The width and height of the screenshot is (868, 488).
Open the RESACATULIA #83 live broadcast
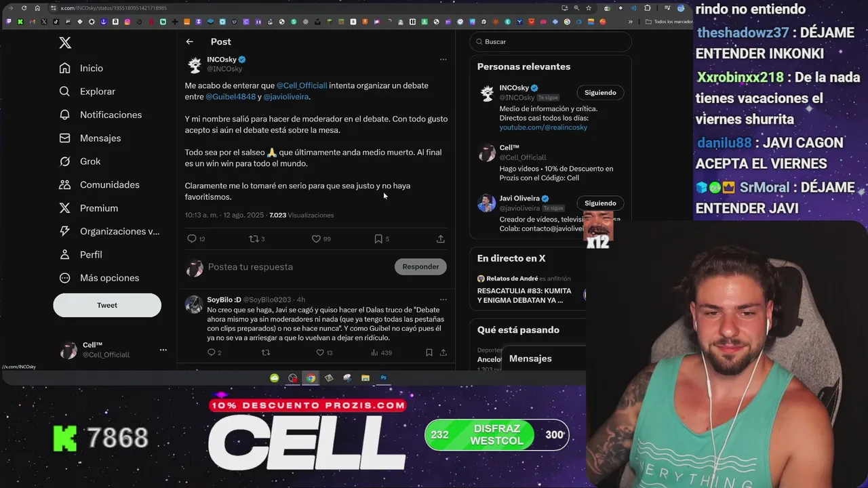[x=524, y=296]
